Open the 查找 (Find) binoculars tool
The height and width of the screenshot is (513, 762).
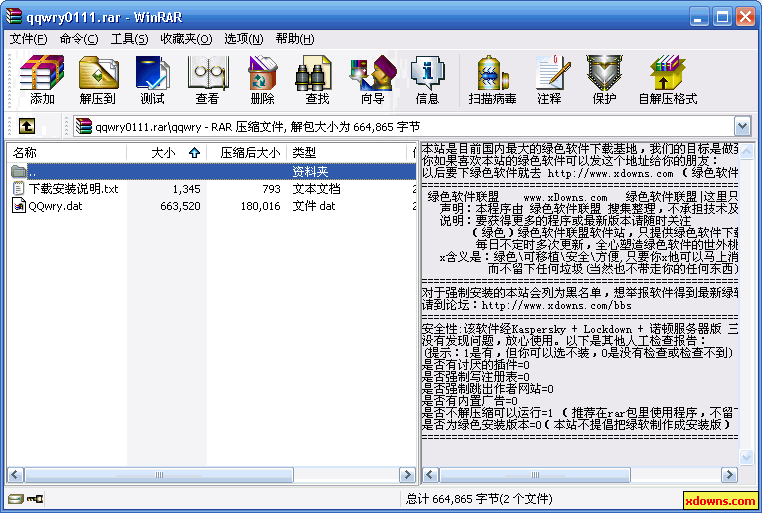tap(317, 80)
